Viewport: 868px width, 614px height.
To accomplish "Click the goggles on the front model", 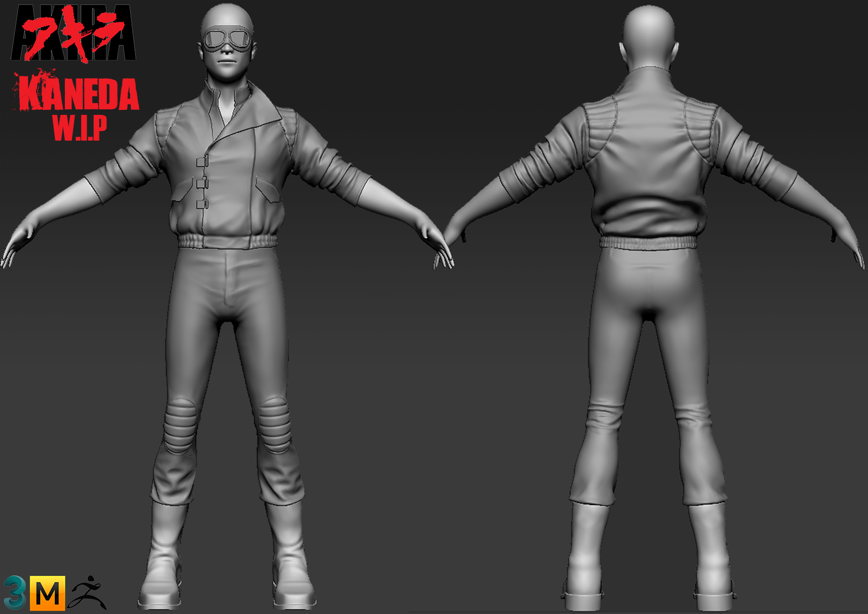I will pyautogui.click(x=227, y=39).
